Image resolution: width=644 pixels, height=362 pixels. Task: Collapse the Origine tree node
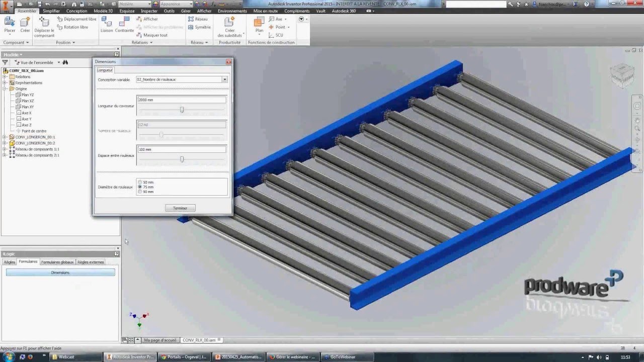5,89
